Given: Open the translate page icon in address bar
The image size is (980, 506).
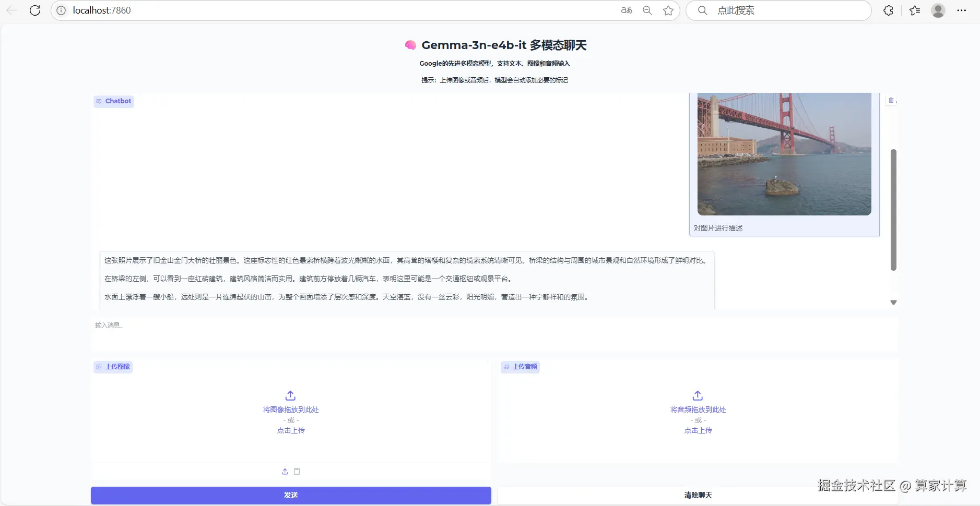Looking at the screenshot, I should [x=627, y=10].
